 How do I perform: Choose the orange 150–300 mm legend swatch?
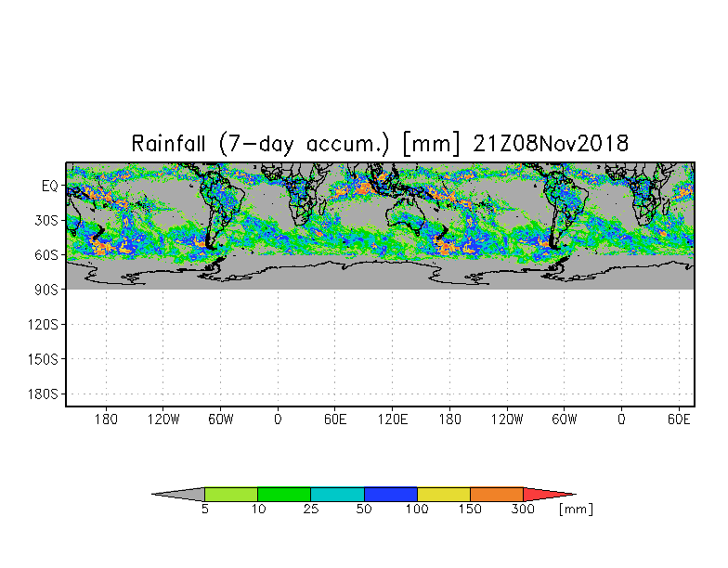pos(497,495)
